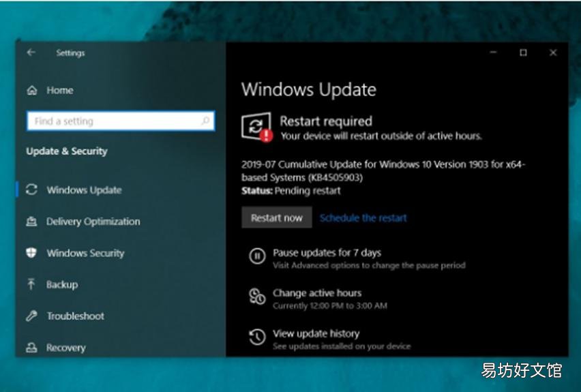Open Windows Security page
Screen dimensions: 581x392
(x=86, y=253)
